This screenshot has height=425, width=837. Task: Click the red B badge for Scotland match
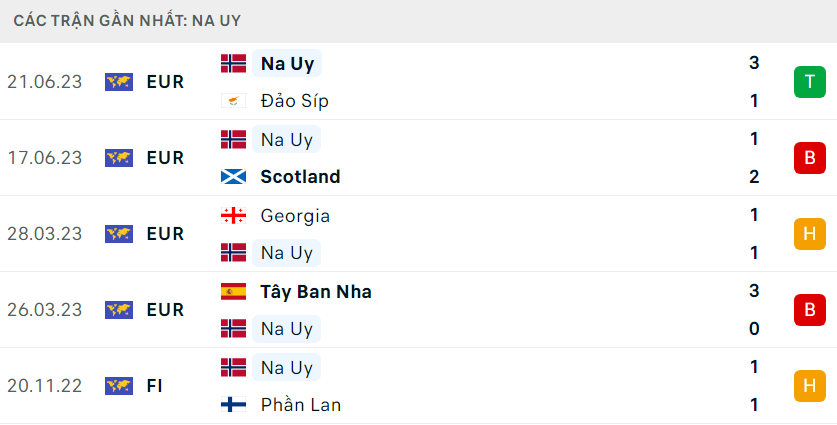tap(809, 158)
